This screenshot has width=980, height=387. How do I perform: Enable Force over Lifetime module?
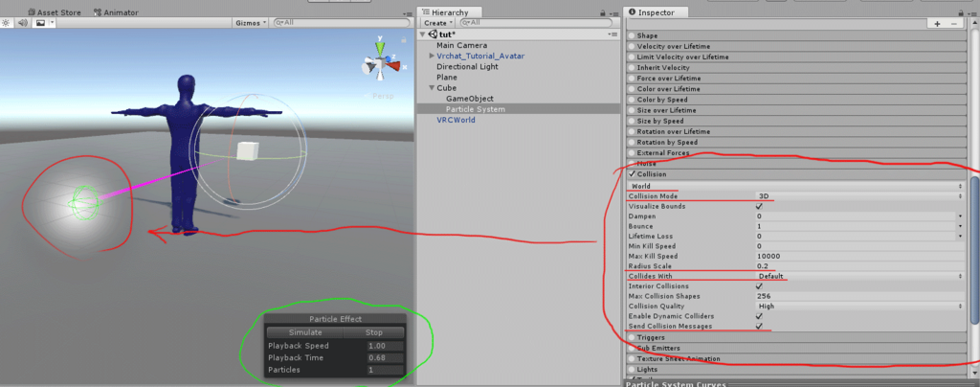coord(632,79)
